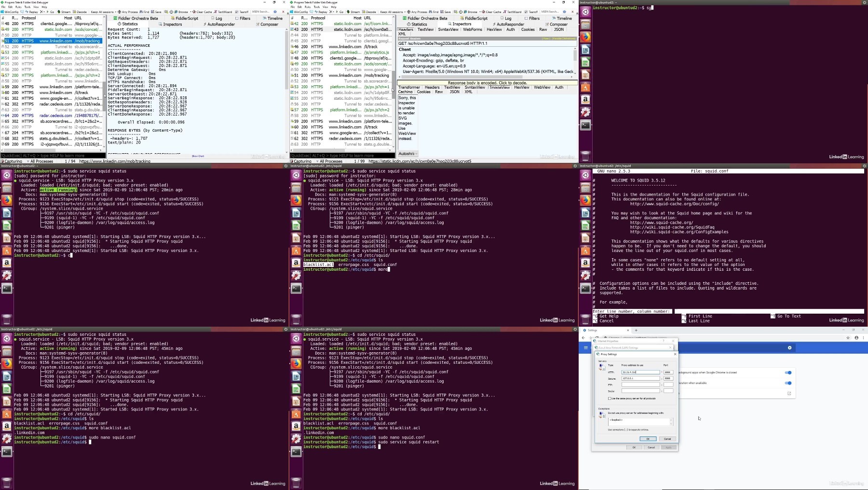Viewport: 868px width, 490px height.
Task: Open the Chrome profile avatar icon
Action: point(856,338)
